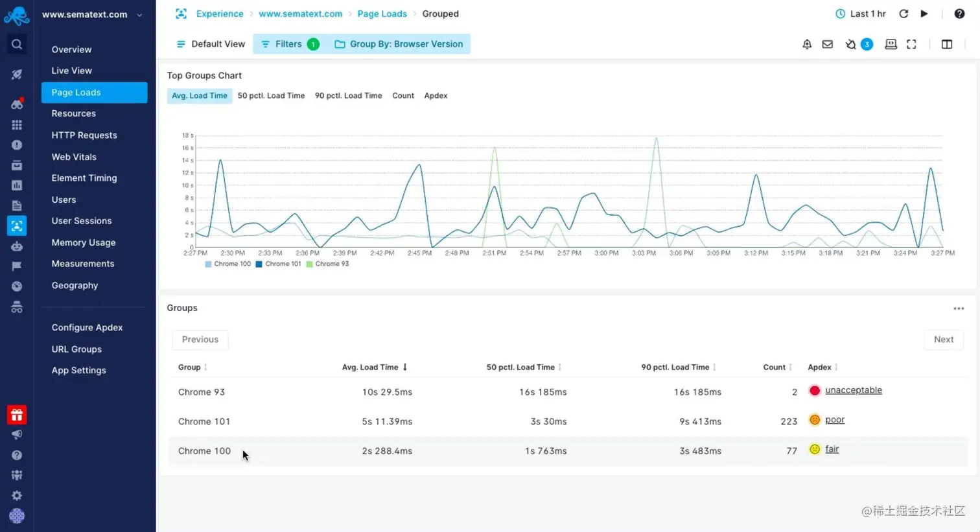Screen dimensions: 980x532
Task: Toggle fullscreen with the corner-brackets icon
Action: pyautogui.click(x=911, y=44)
